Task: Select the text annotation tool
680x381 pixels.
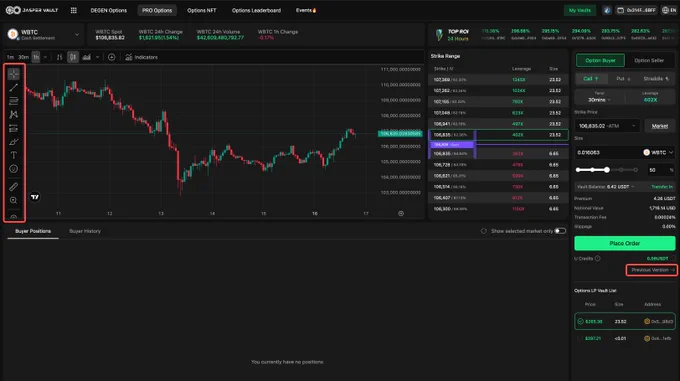Action: pyautogui.click(x=13, y=155)
